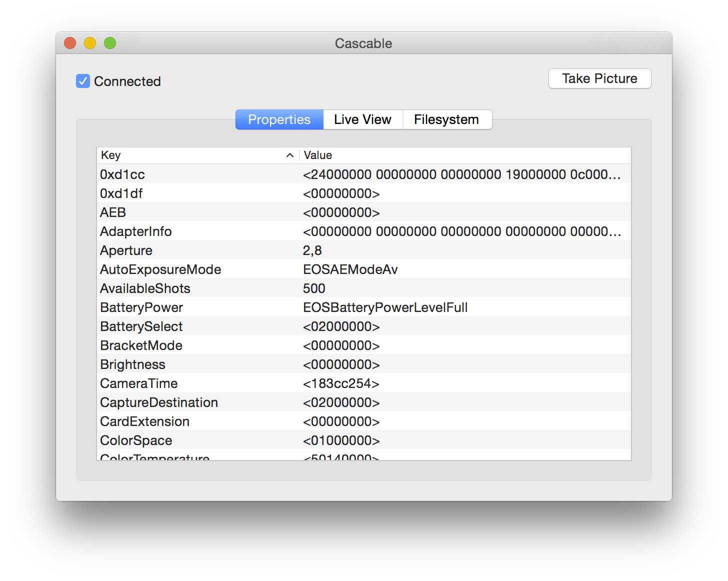Screen dimensions: 728x581
Task: Toggle sort order arrow in Key column
Action: [289, 155]
